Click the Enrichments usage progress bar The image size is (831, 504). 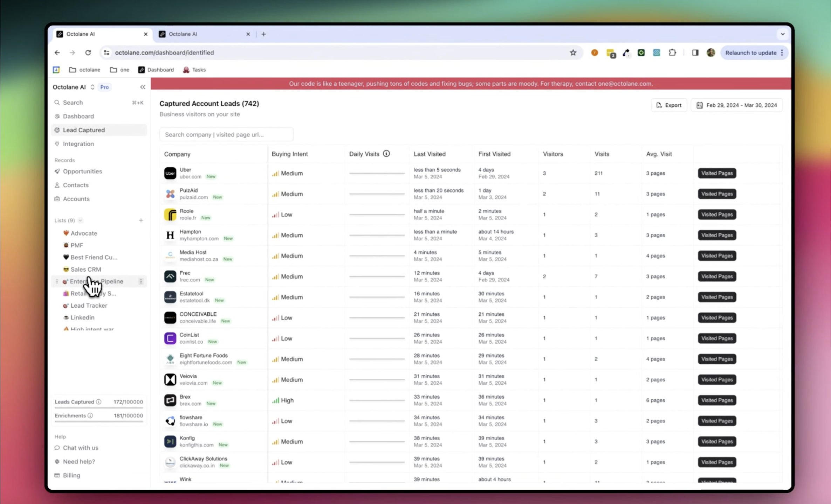[99, 421]
